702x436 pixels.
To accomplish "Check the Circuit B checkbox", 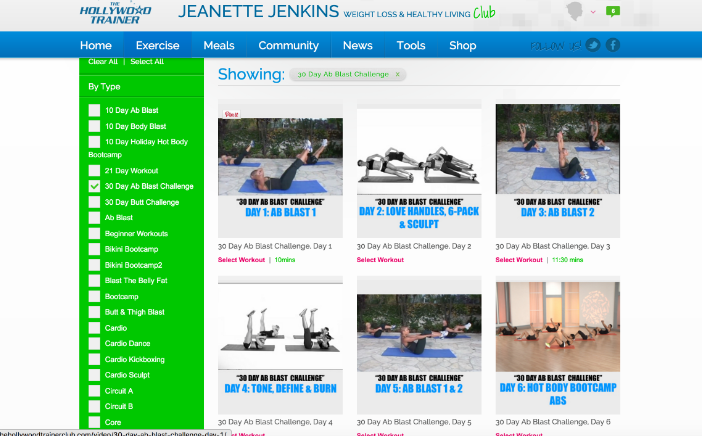I will coord(94,406).
